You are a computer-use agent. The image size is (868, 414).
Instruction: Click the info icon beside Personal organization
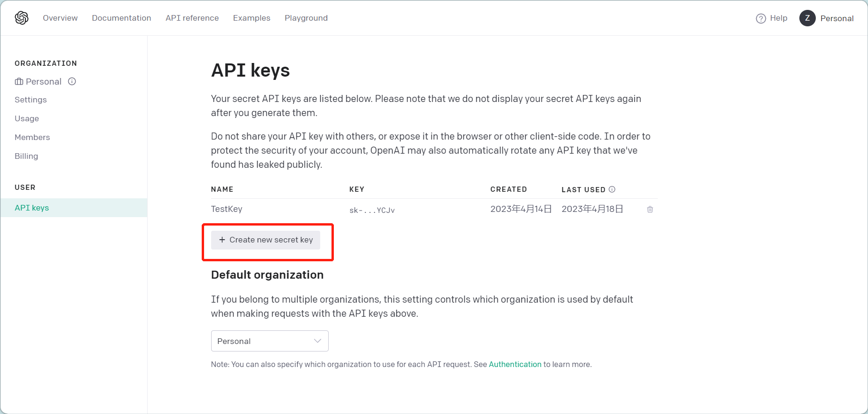[x=72, y=81]
